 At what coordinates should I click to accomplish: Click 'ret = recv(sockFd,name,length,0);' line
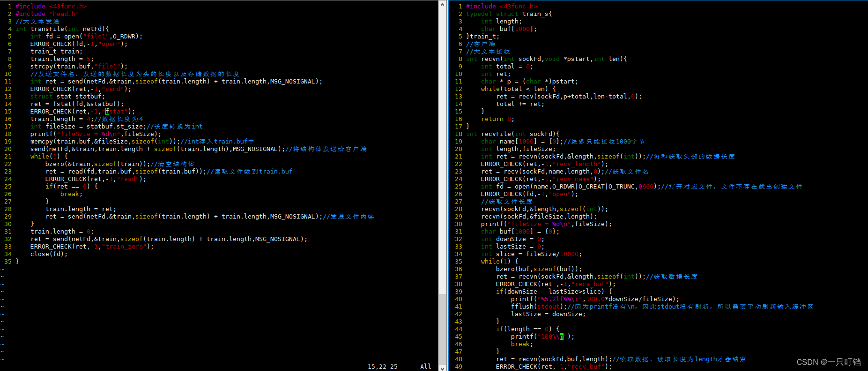pyautogui.click(x=543, y=172)
